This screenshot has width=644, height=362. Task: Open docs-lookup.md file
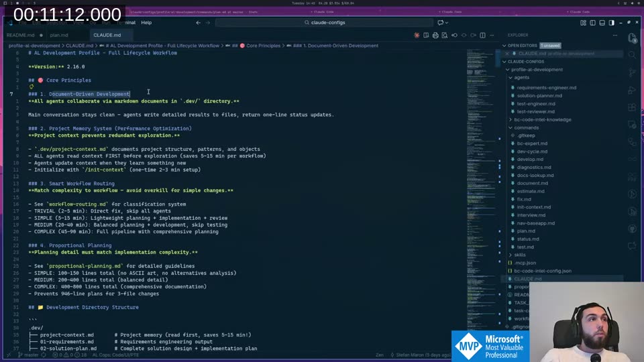(x=535, y=175)
